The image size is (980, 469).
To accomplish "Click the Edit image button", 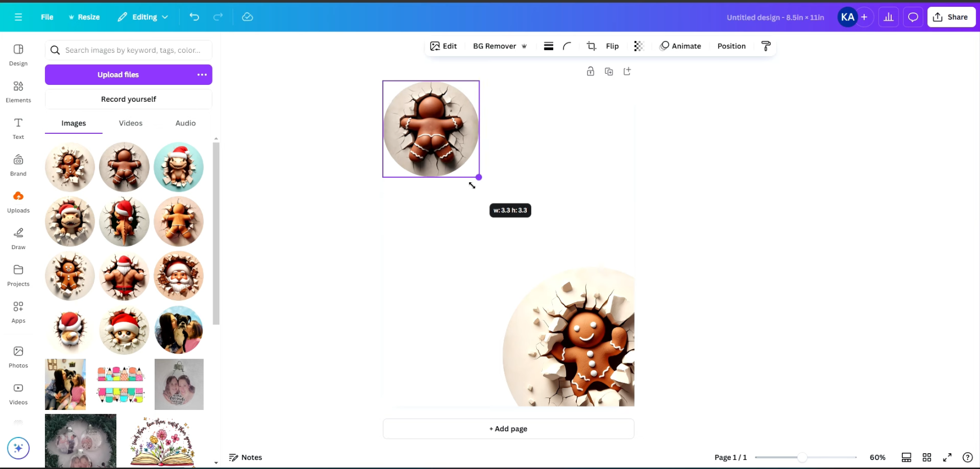I will click(444, 46).
